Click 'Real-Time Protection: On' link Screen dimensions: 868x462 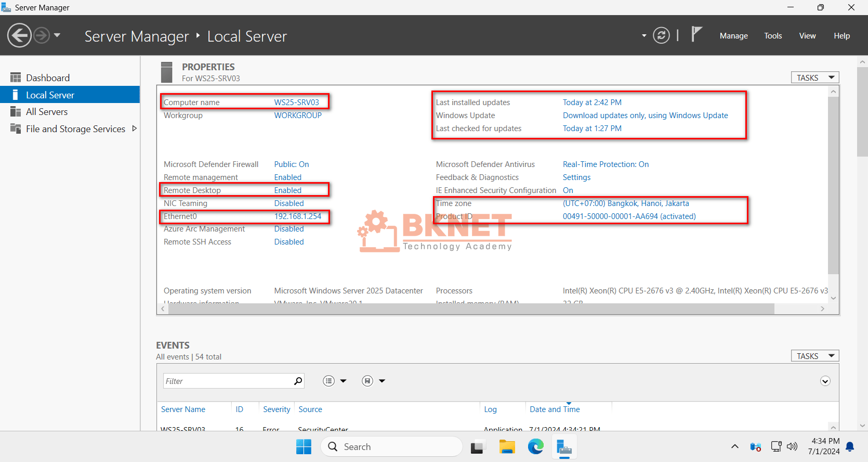click(x=606, y=164)
